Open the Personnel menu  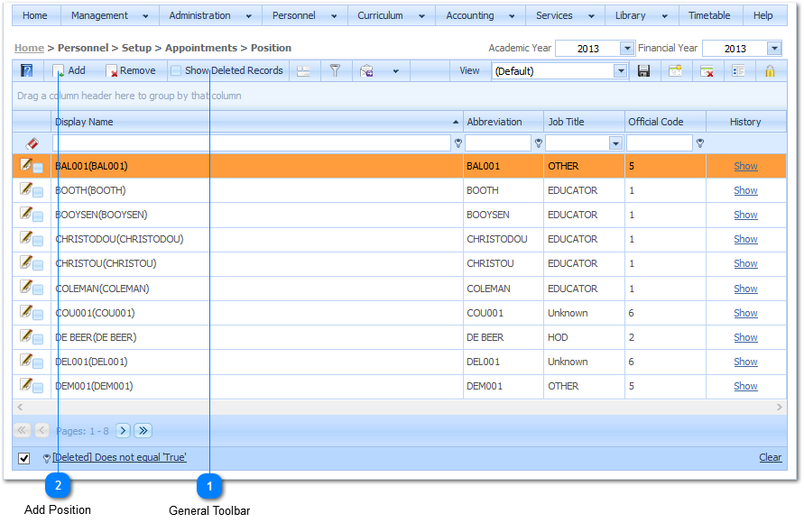tap(305, 15)
